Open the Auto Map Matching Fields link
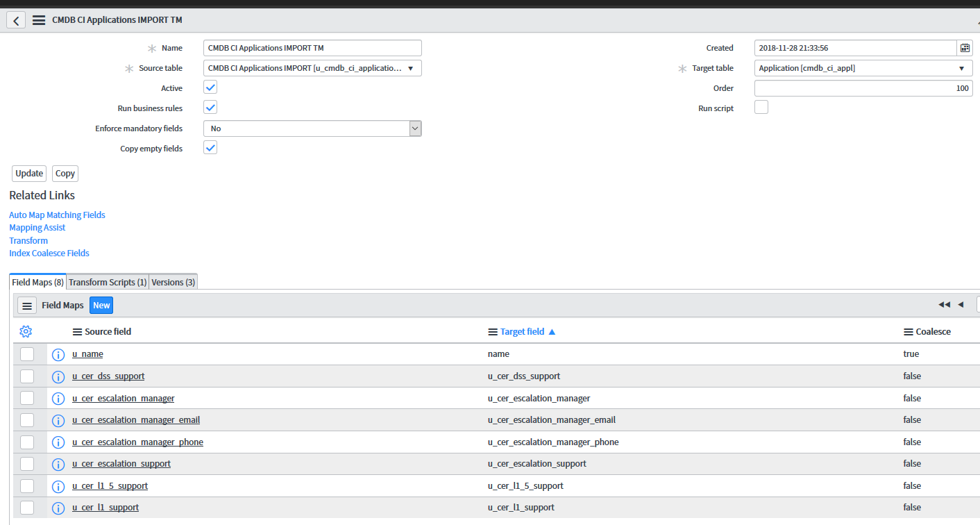Image resolution: width=980 pixels, height=525 pixels. (57, 215)
